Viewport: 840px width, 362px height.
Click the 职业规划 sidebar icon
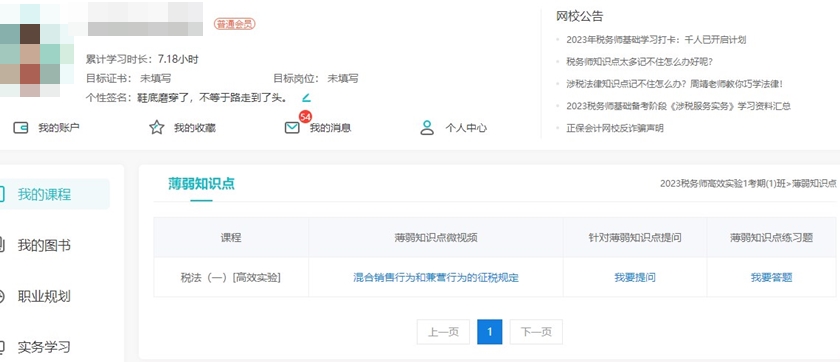2,296
